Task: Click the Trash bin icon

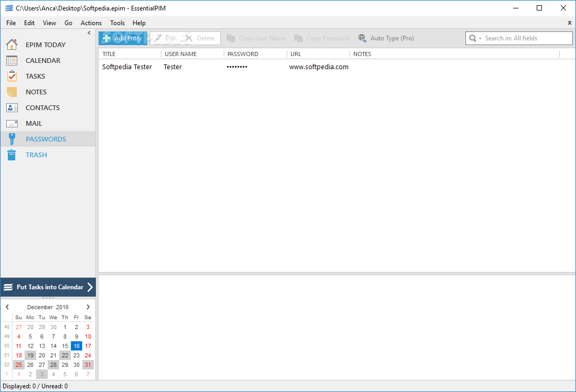Action: tap(12, 155)
